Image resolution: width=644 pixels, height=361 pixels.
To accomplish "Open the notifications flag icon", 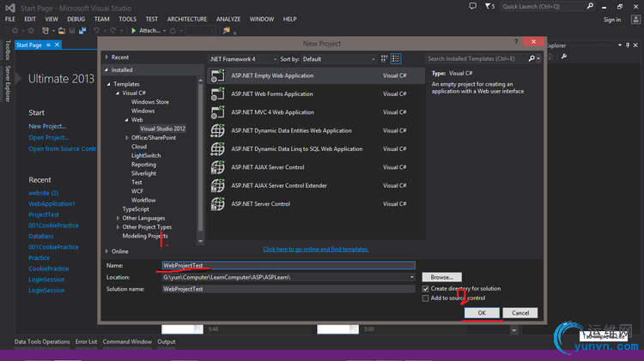I will pos(488,6).
